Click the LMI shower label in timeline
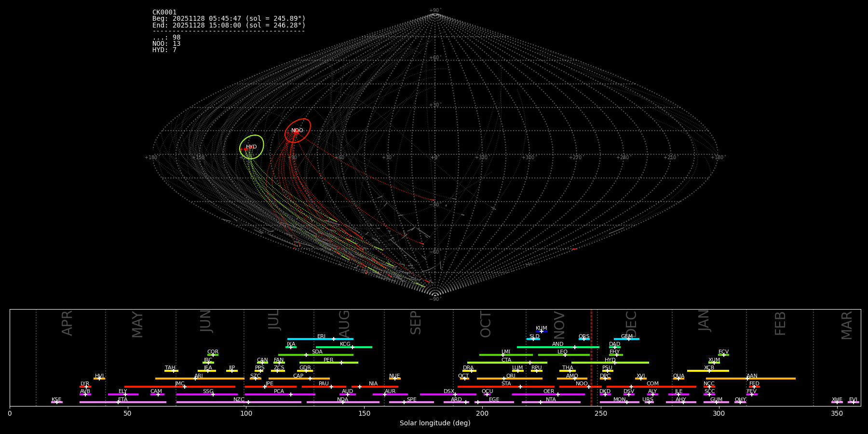 [x=506, y=352]
